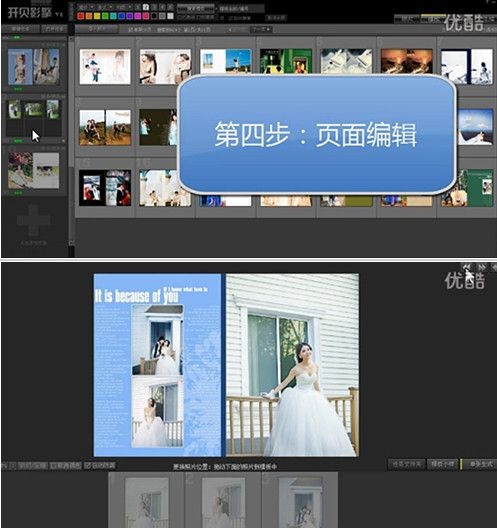
Task: Choose the black template with red-dressed couple
Action: pyautogui.click(x=105, y=188)
